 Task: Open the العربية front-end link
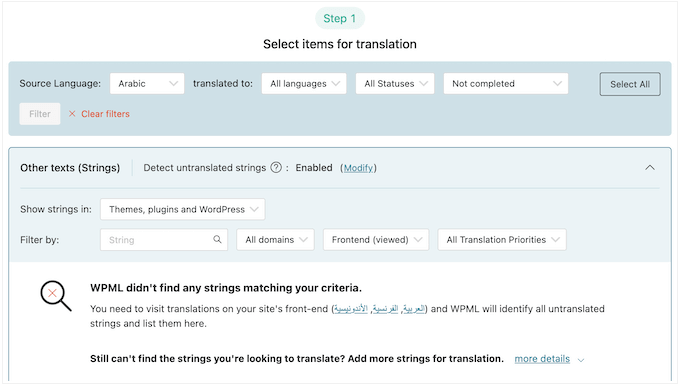pyautogui.click(x=414, y=309)
